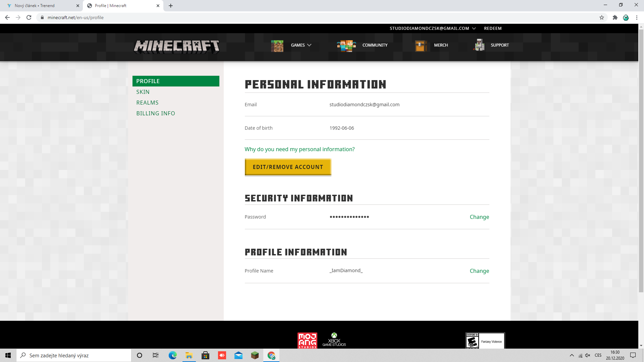Image resolution: width=644 pixels, height=362 pixels.
Task: Click the Mojang Studios logo
Action: pyautogui.click(x=307, y=340)
